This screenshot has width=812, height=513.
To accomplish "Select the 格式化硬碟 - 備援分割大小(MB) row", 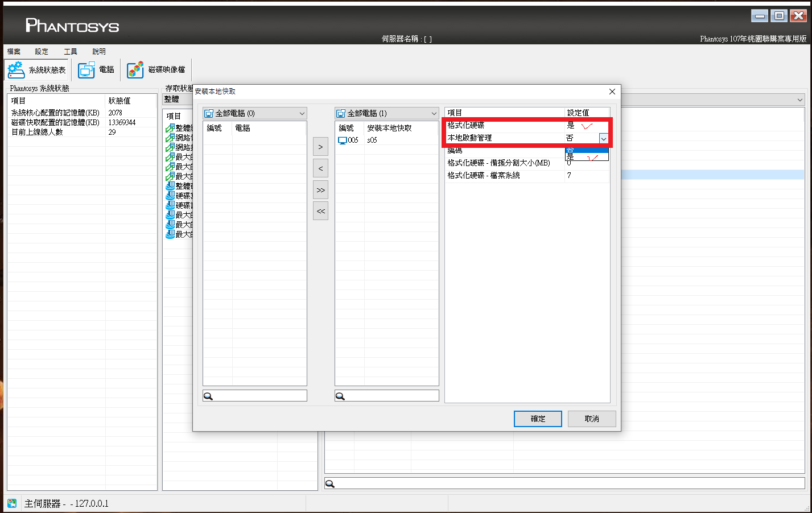I will (527, 163).
